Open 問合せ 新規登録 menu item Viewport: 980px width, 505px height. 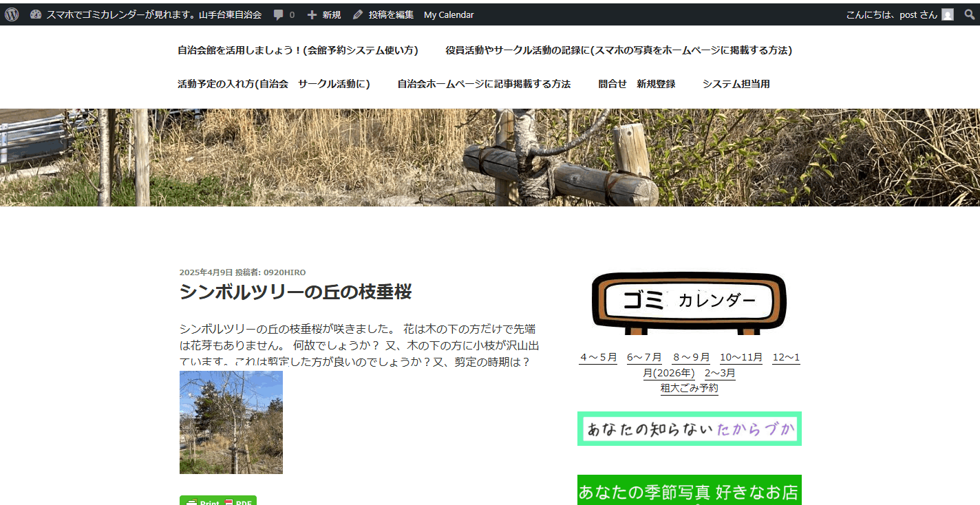pyautogui.click(x=637, y=84)
